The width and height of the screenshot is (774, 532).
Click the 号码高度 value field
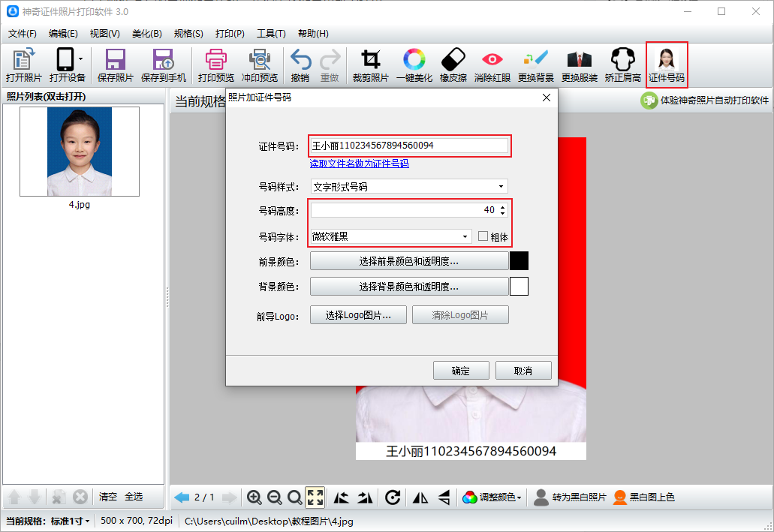tap(405, 210)
